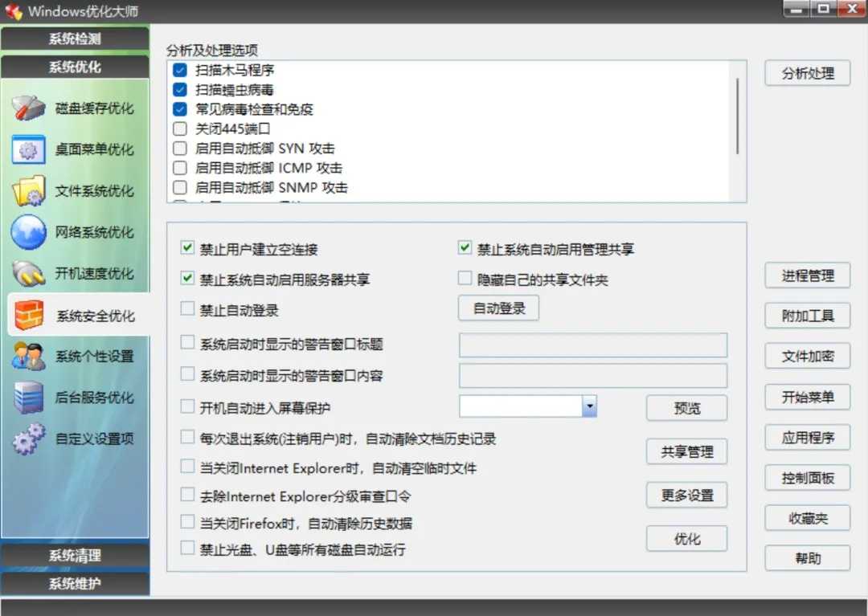Collapse the 系统优化 sidebar section
The height and width of the screenshot is (616, 868).
click(x=75, y=67)
